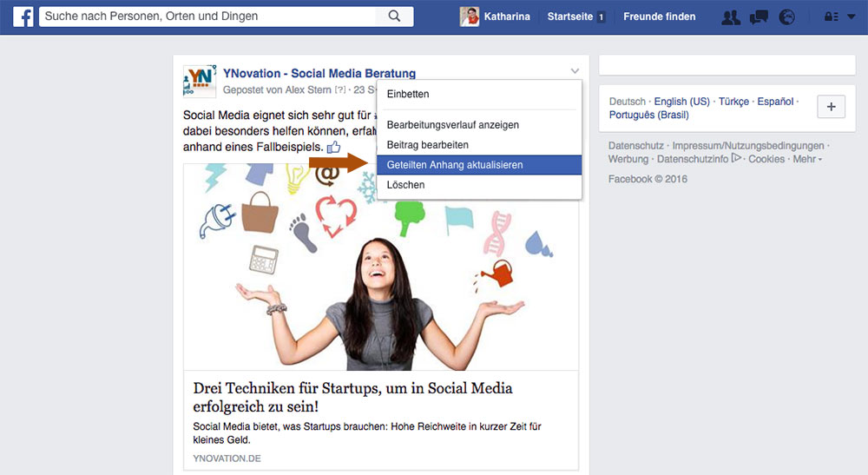
Task: Select Löschen from post menu
Action: pyautogui.click(x=479, y=185)
